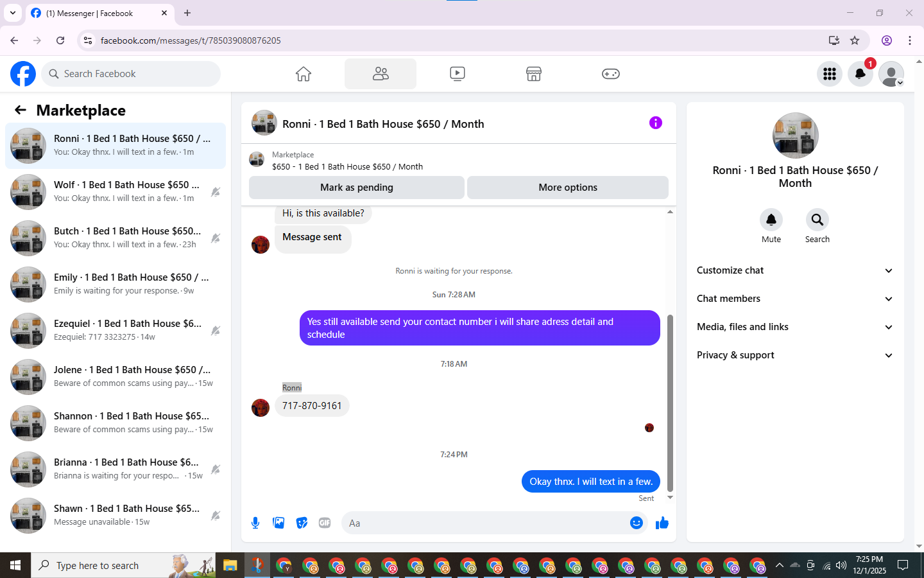Open Chrome profile icon
The height and width of the screenshot is (578, 924).
[x=887, y=40]
